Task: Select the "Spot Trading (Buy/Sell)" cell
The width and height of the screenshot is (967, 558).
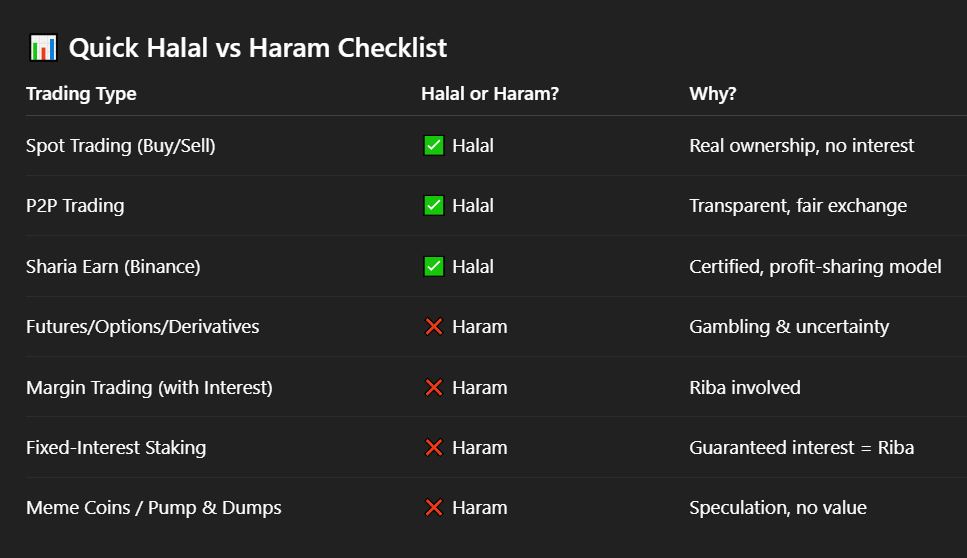Action: point(121,146)
